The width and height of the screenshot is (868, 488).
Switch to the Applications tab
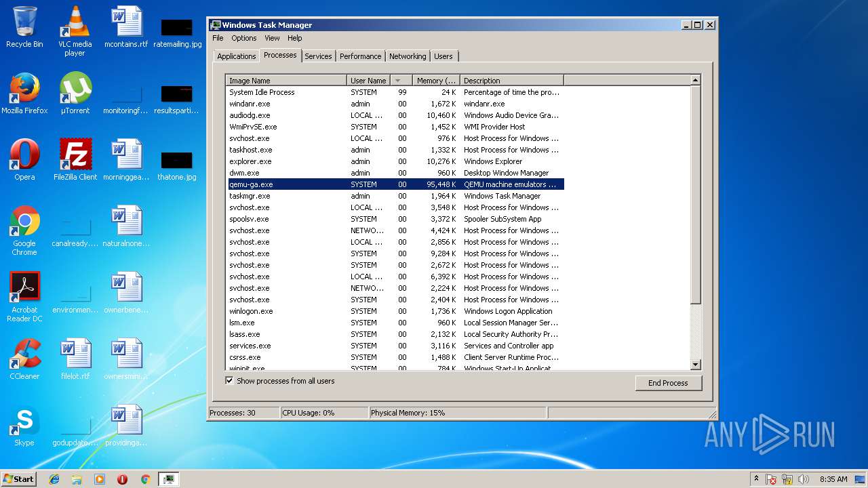point(236,56)
